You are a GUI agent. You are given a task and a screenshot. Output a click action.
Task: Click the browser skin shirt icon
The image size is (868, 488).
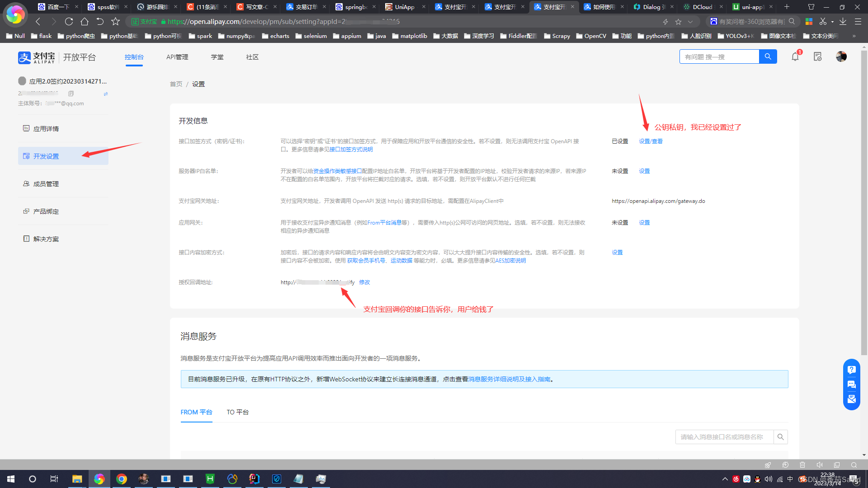click(811, 7)
